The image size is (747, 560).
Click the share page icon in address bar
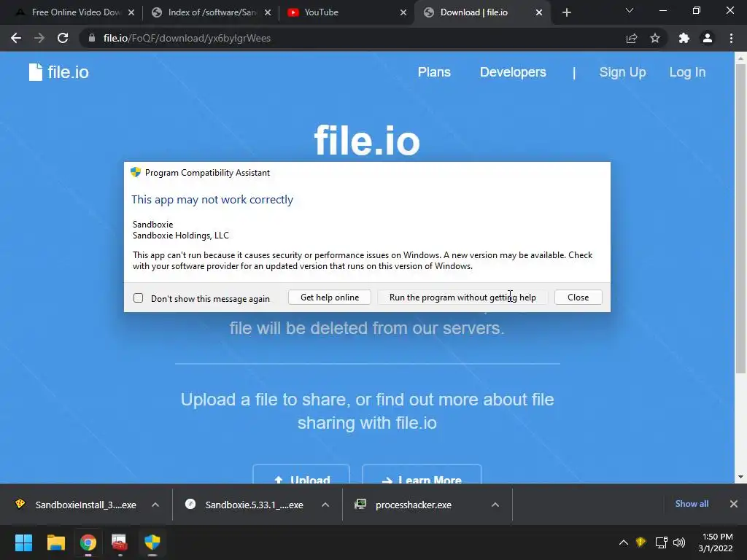pyautogui.click(x=632, y=38)
